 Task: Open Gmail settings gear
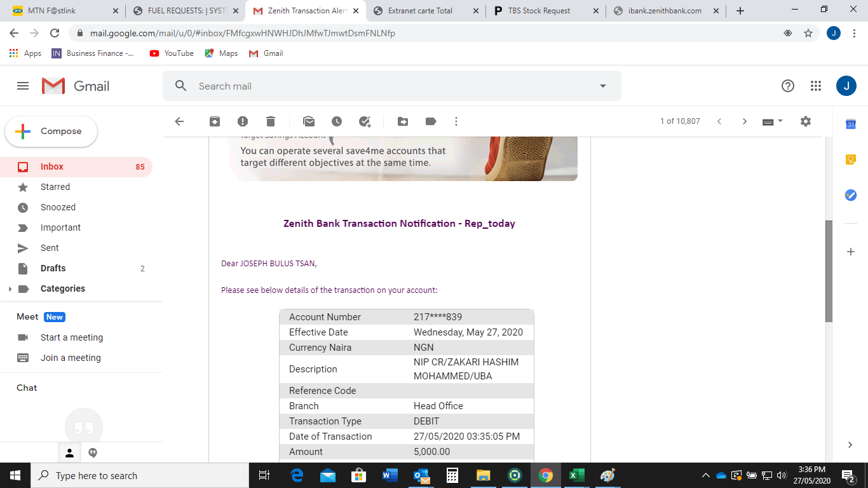[x=806, y=121]
